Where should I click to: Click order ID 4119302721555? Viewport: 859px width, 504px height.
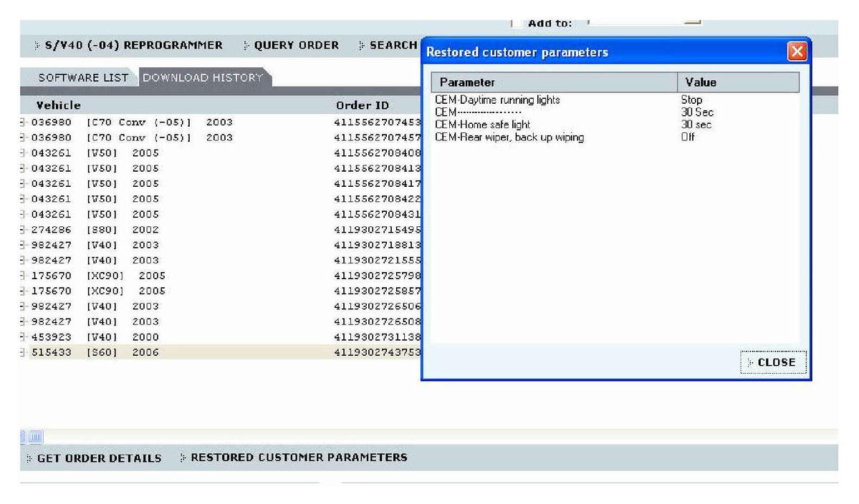(x=378, y=261)
